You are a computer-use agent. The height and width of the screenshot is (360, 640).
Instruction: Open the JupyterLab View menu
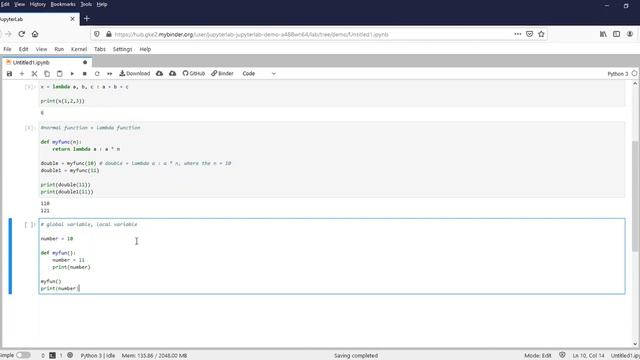click(41, 49)
